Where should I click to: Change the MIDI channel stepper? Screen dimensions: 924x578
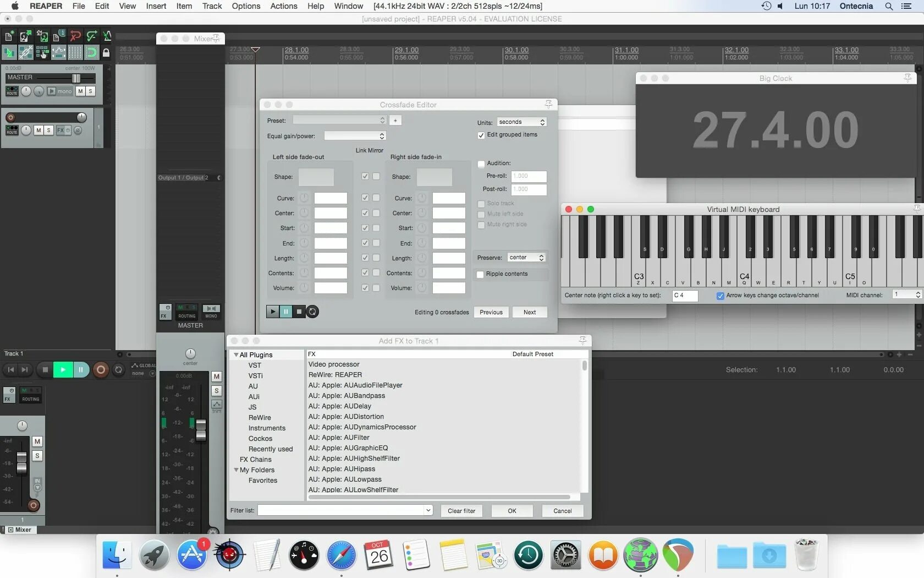click(x=917, y=295)
